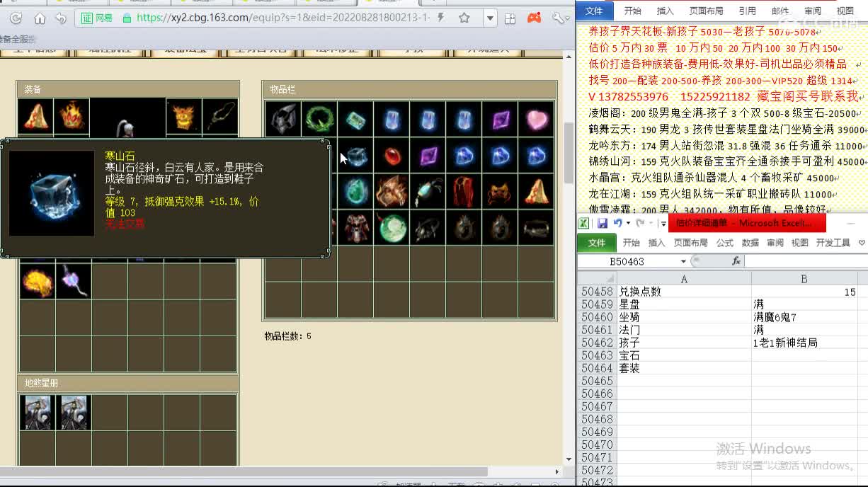868x487 pixels.
Task: Open address bar history dropdown arrow
Action: click(490, 18)
